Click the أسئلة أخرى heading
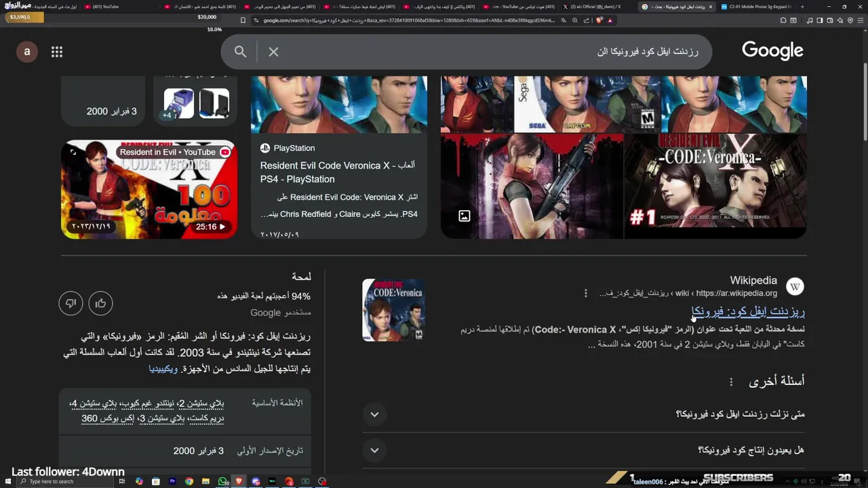 point(776,381)
